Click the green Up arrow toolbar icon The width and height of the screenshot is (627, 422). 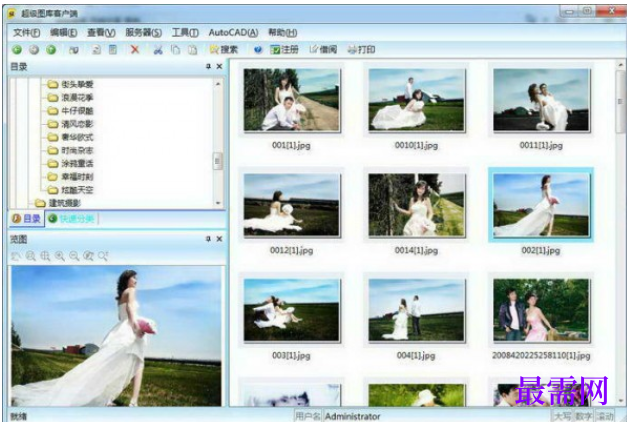[51, 50]
